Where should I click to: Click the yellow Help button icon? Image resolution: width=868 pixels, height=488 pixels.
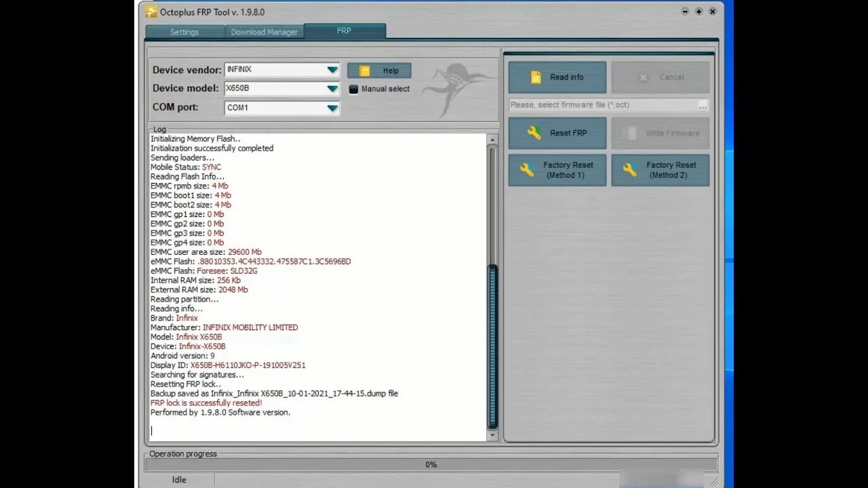tap(365, 70)
